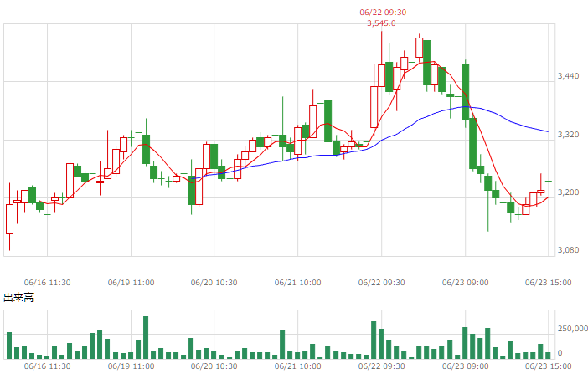Screen dimensions: 588x374
Task: Click the 3,545.0 high price label
Action: tap(381, 23)
